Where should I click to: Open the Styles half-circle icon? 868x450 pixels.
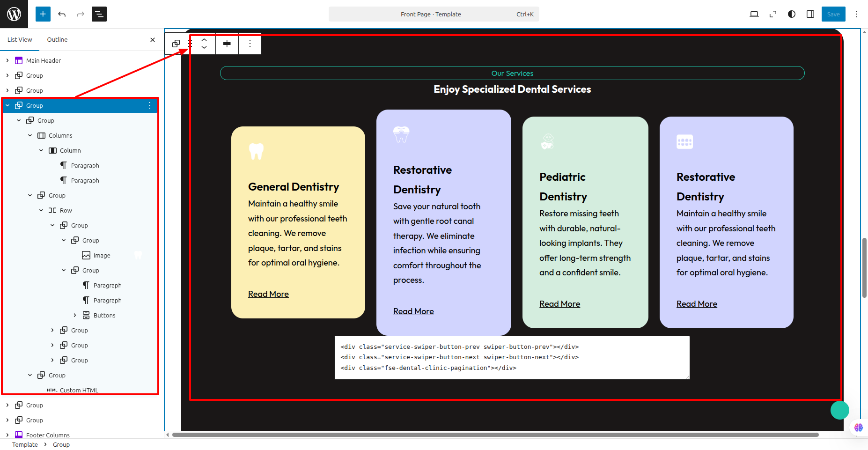pyautogui.click(x=792, y=14)
